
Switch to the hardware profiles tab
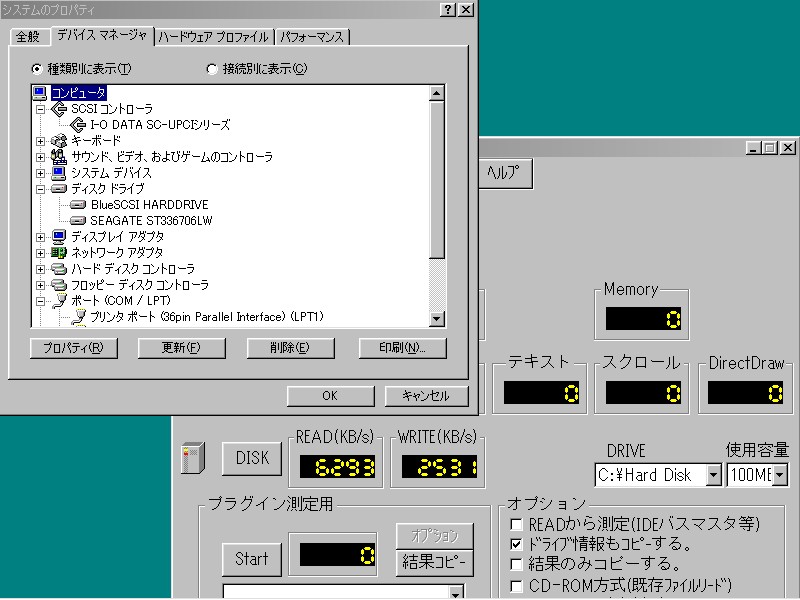(214, 37)
